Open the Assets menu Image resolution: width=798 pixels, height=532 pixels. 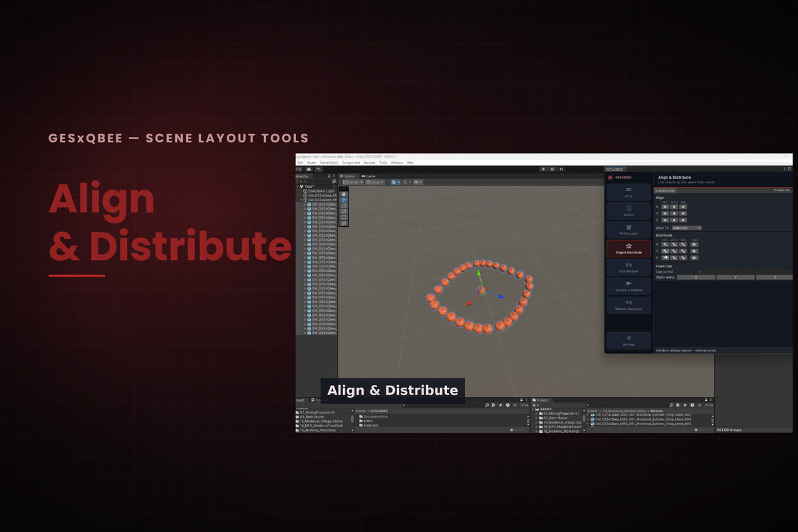pyautogui.click(x=311, y=163)
